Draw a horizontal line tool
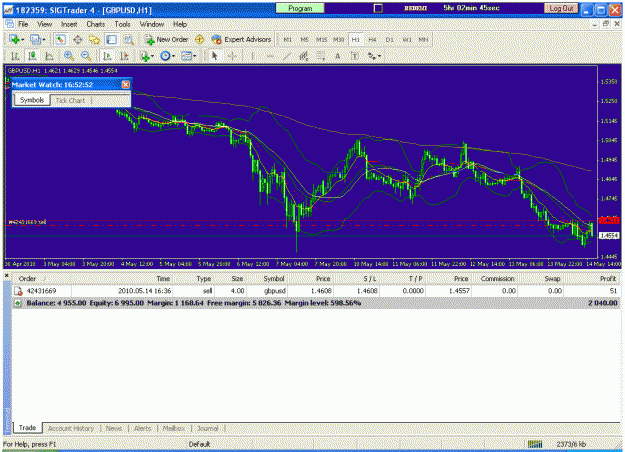Image resolution: width=625 pixels, height=452 pixels. (x=270, y=56)
